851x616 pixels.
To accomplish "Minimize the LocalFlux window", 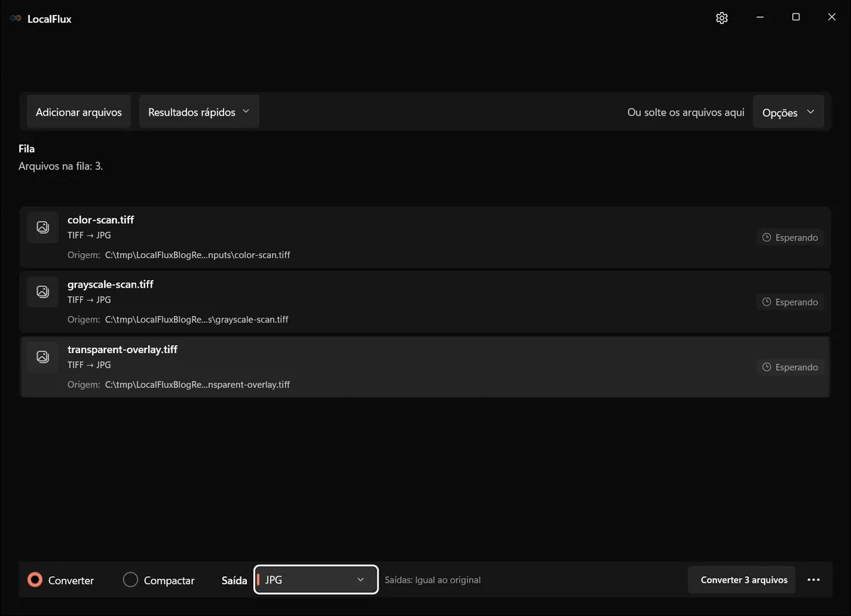I will click(760, 17).
